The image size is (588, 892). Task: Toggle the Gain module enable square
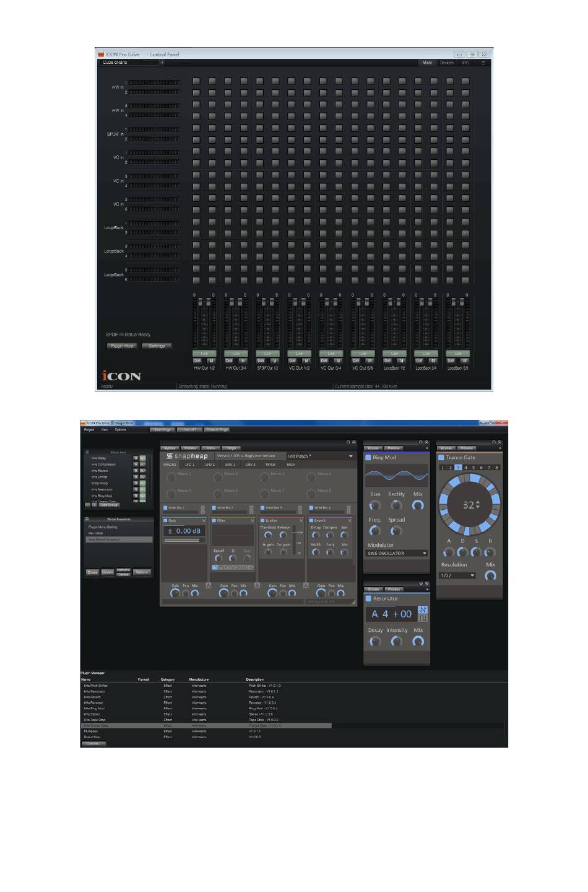pos(165,521)
